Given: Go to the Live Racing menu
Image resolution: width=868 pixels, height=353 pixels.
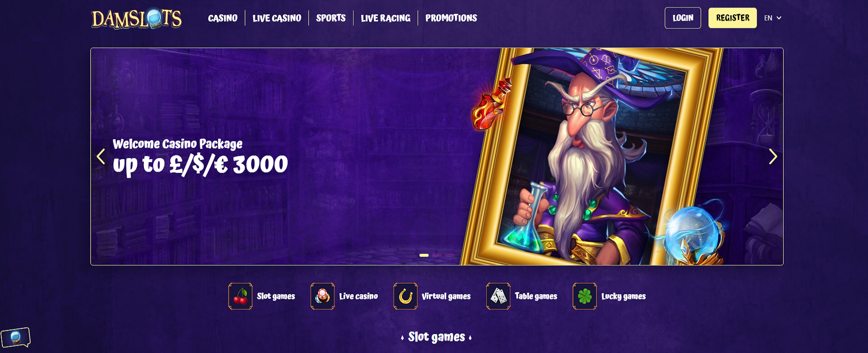Looking at the screenshot, I should point(386,18).
